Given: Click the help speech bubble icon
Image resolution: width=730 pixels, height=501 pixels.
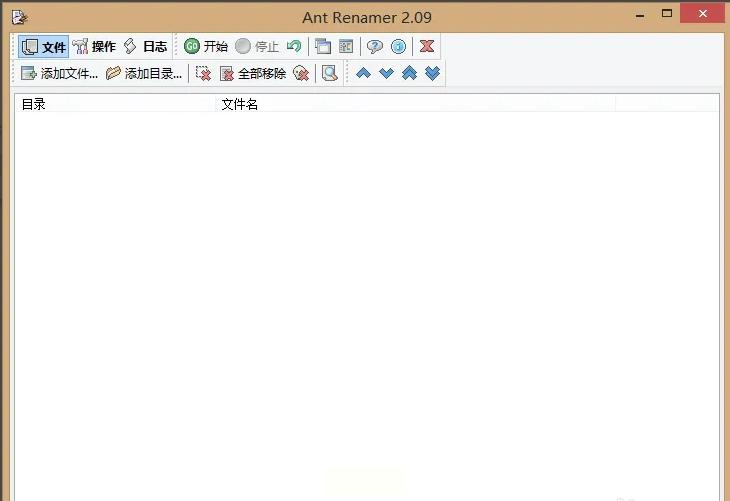Looking at the screenshot, I should pyautogui.click(x=375, y=46).
